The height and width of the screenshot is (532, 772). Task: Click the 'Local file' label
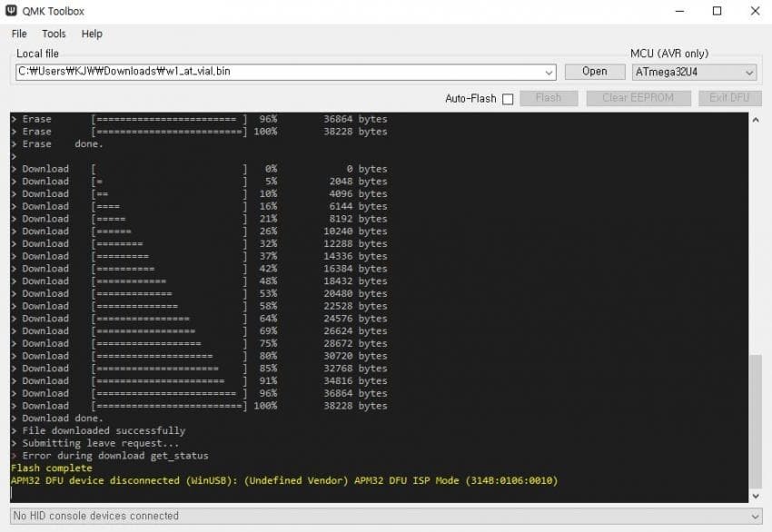[x=37, y=54]
